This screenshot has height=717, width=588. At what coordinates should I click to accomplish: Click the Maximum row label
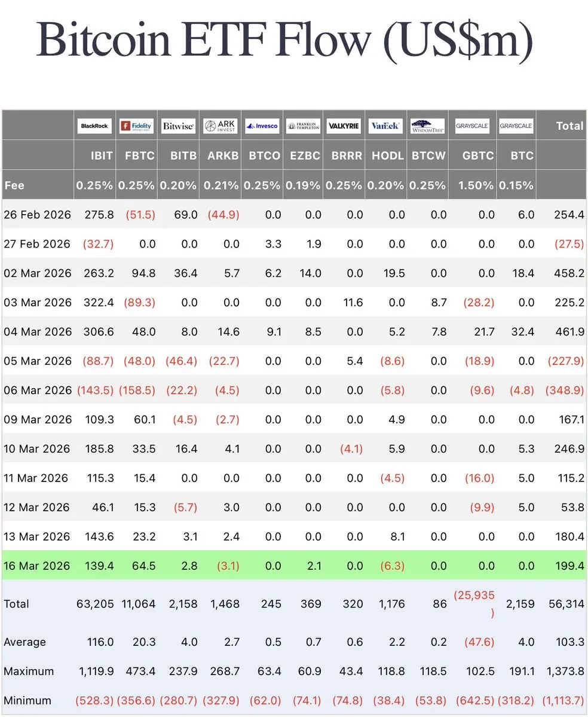point(28,672)
